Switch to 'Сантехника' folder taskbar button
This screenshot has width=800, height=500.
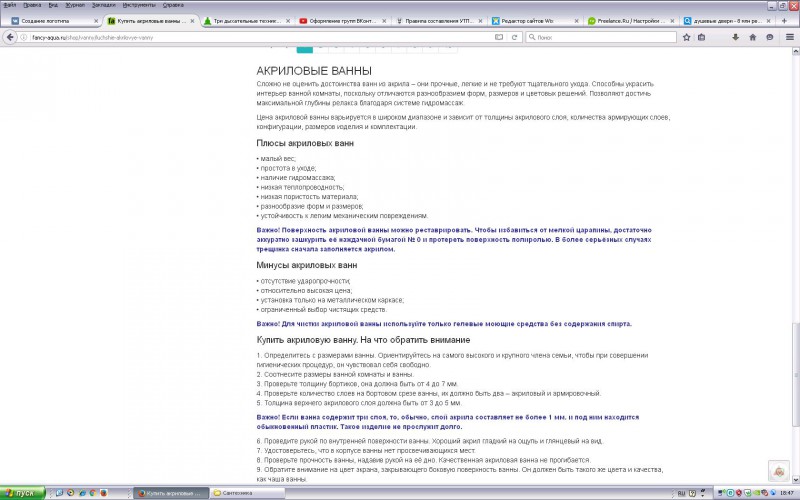click(x=246, y=493)
